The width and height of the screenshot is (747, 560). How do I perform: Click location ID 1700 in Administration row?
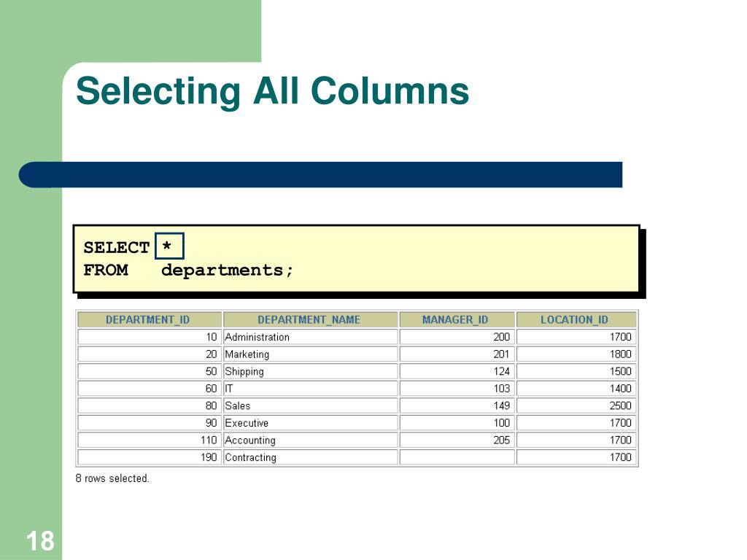click(576, 337)
